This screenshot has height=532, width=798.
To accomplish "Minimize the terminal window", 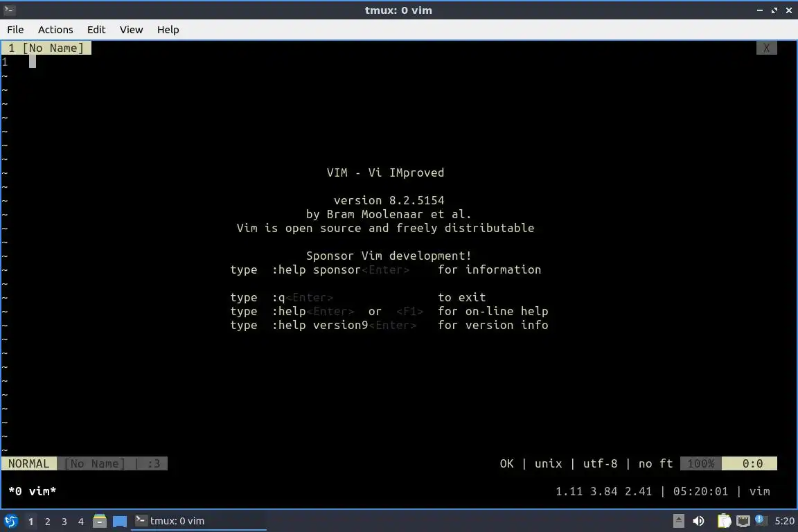I will pos(760,10).
